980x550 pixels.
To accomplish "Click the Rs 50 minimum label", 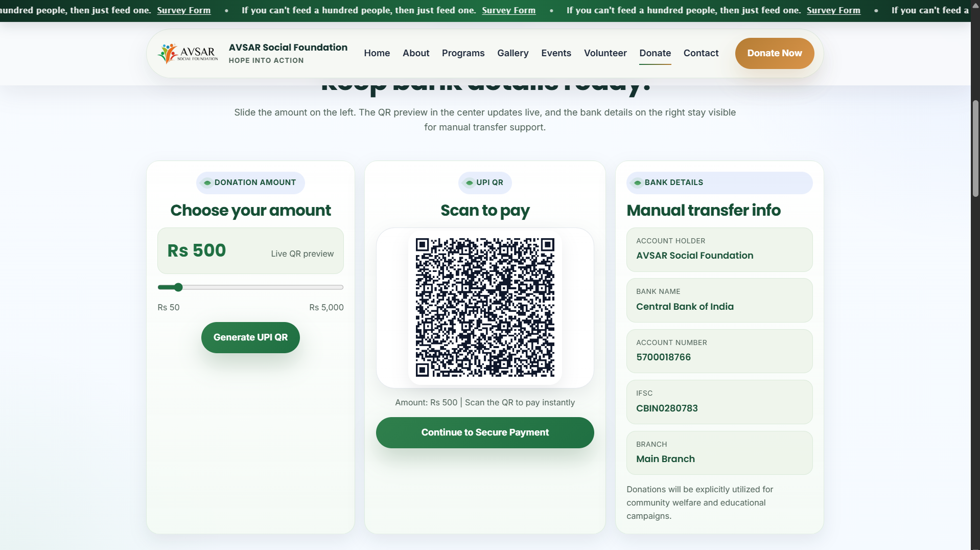I will (x=169, y=307).
